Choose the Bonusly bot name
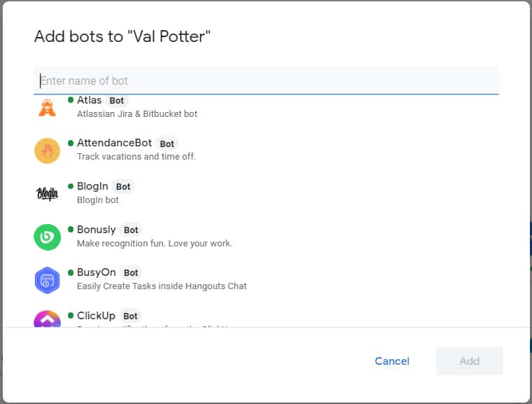This screenshot has height=404, width=532. click(96, 230)
